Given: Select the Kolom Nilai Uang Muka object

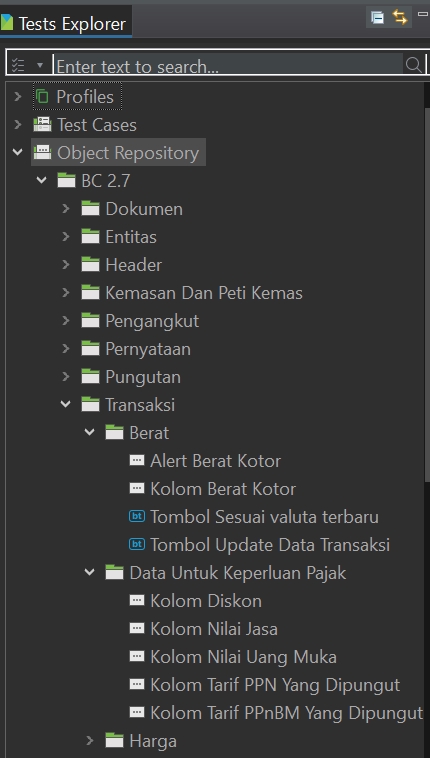Looking at the screenshot, I should tap(243, 657).
